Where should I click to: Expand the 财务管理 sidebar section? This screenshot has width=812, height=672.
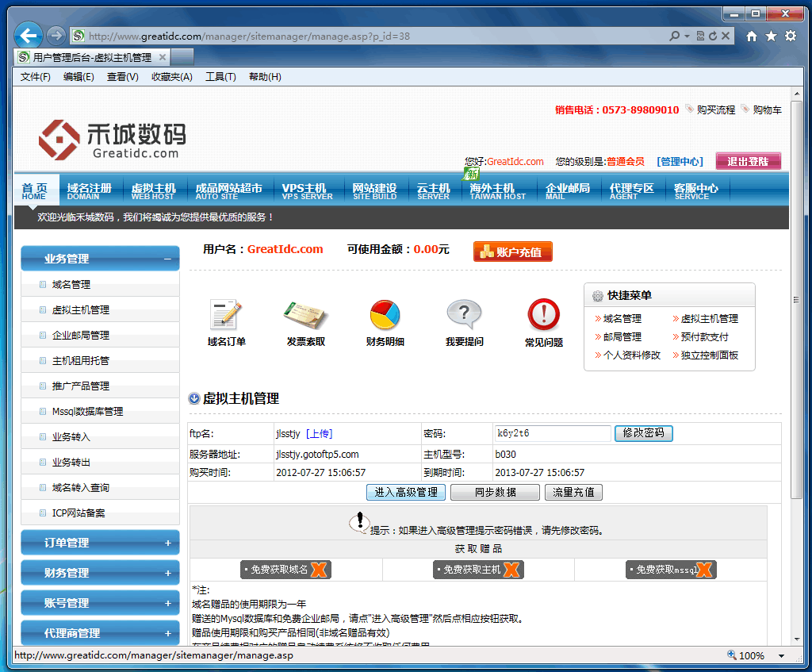pyautogui.click(x=167, y=574)
